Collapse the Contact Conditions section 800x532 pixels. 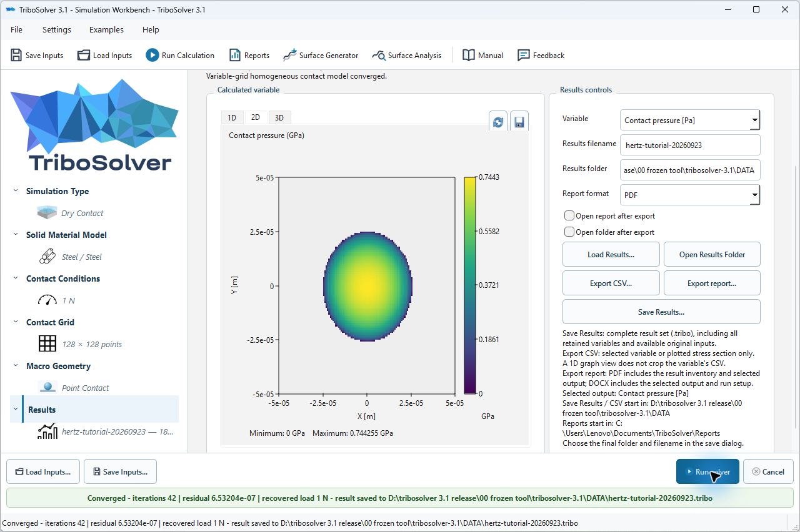[16, 278]
